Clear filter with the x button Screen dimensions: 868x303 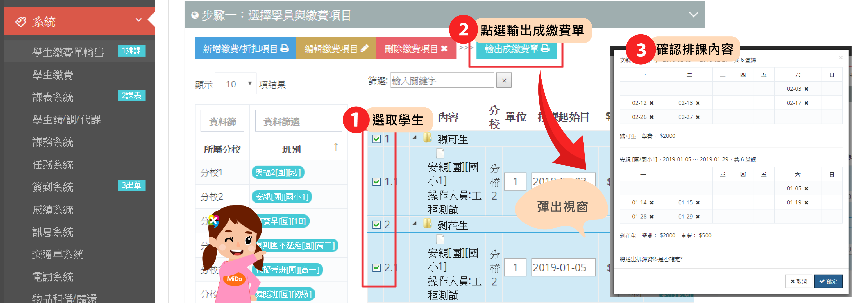[x=504, y=81]
